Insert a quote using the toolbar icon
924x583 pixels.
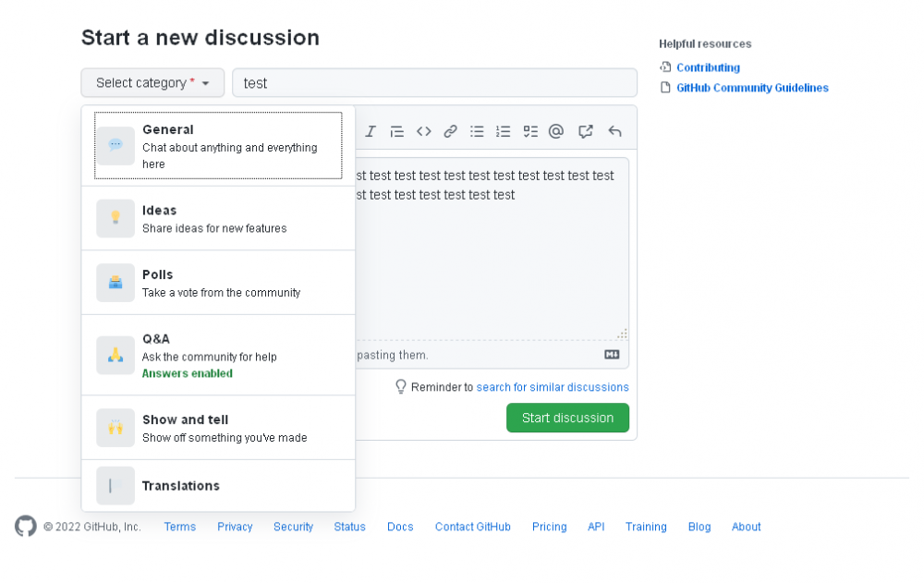point(397,131)
